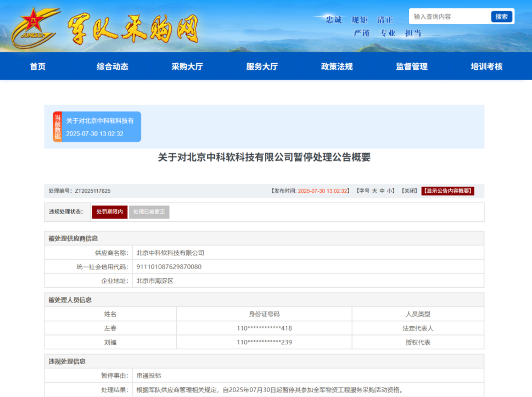Set font size to 中

382,191
